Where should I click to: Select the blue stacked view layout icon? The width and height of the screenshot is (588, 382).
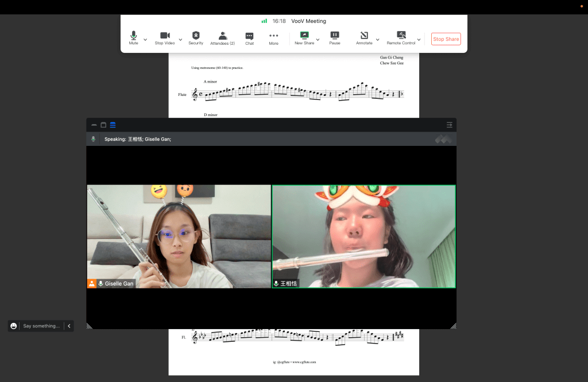coord(113,125)
